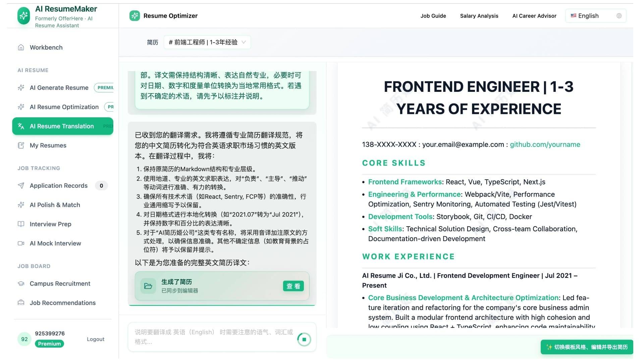Screen dimensions: 644x362
Task: Select AI Generate Resume in sidebar
Action: 59,87
